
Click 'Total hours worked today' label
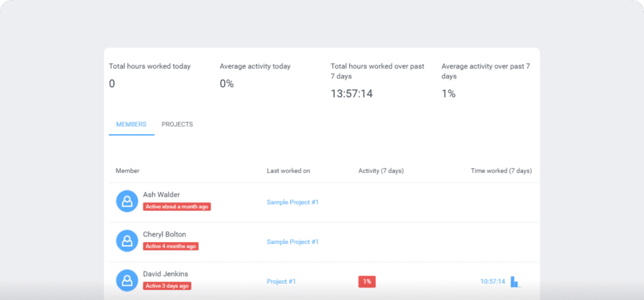(x=150, y=66)
